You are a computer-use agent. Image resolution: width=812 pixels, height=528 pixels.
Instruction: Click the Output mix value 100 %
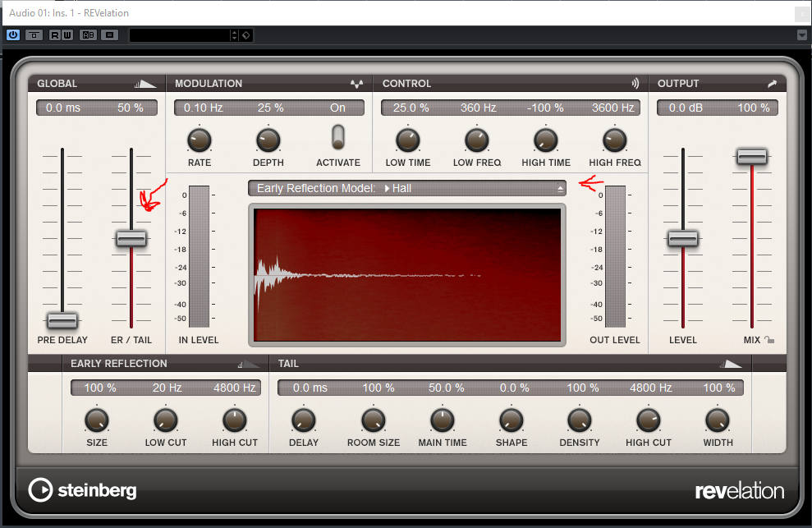tap(754, 108)
